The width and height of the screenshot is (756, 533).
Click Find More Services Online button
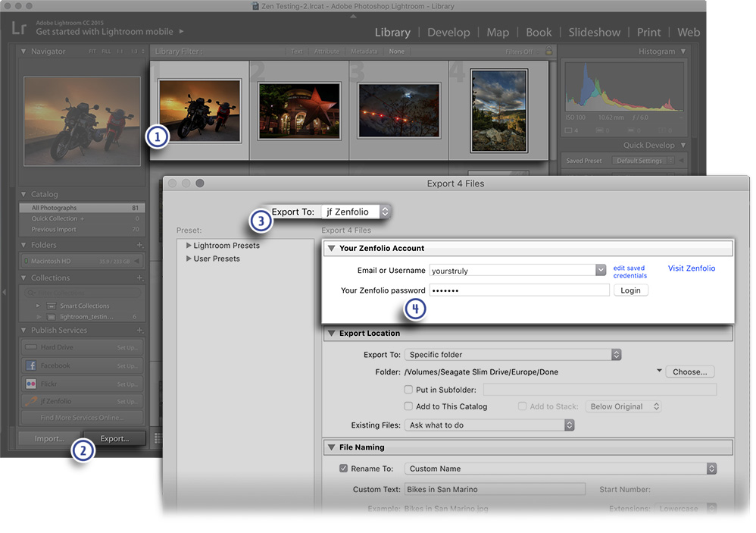coord(82,418)
